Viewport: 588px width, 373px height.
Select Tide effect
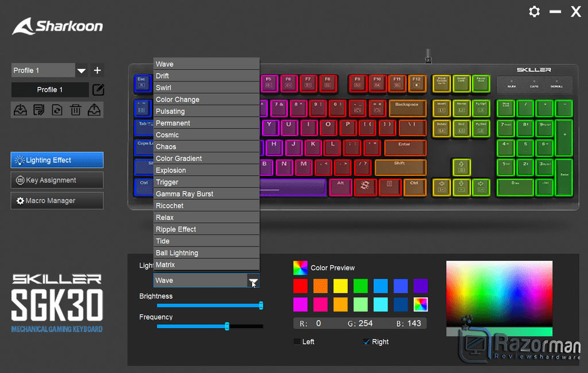[x=206, y=241]
